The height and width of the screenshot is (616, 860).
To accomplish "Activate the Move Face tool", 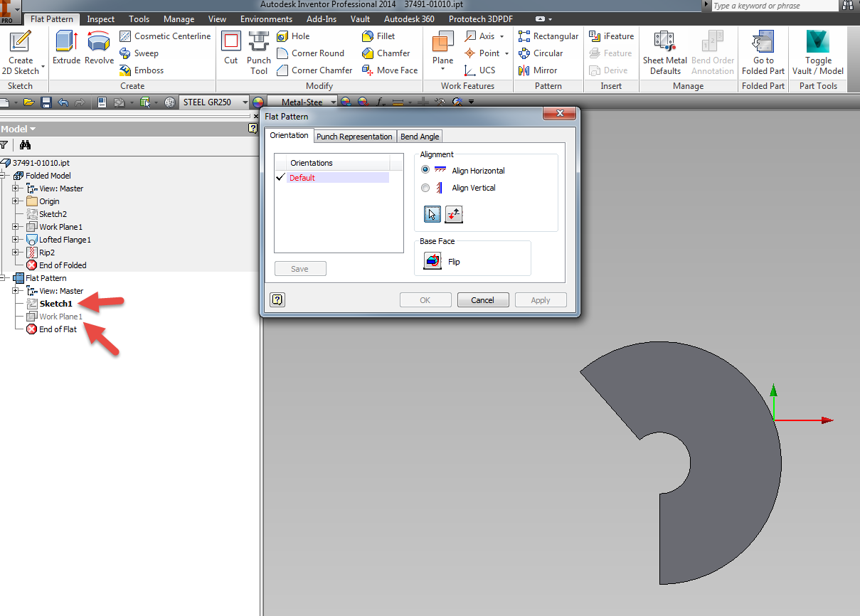I will [390, 70].
